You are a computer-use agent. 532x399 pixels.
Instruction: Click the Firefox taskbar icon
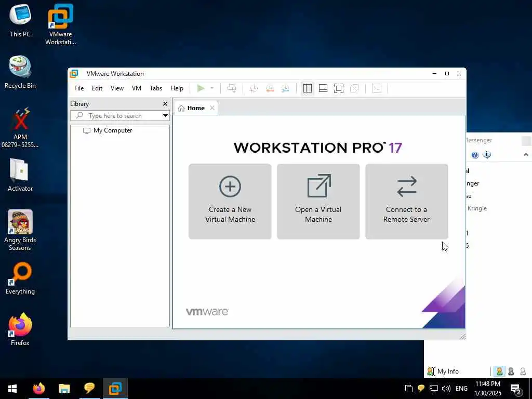tap(38, 389)
